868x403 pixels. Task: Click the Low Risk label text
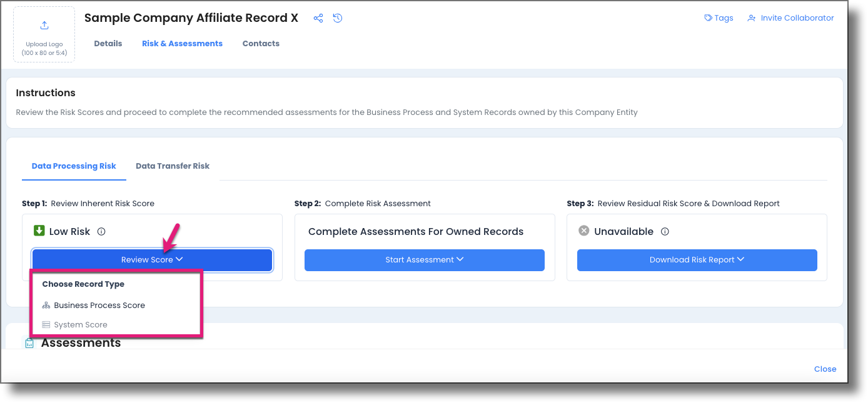pos(69,231)
